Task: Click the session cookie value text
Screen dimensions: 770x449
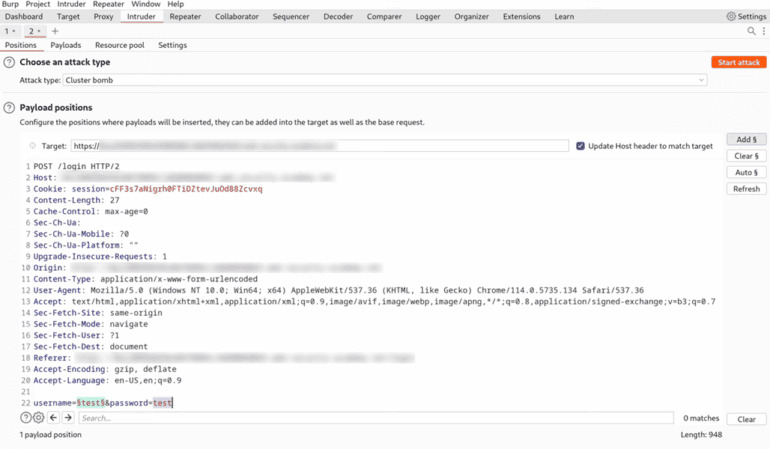Action: pos(186,189)
